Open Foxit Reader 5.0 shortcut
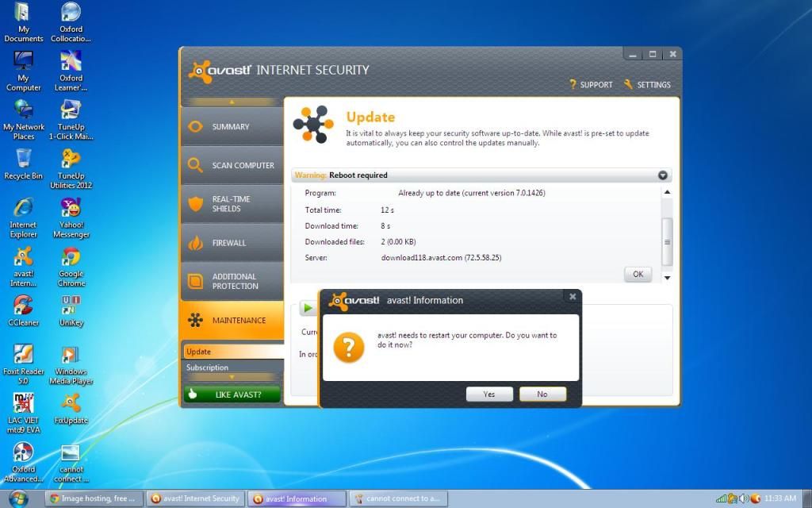The image size is (812, 508). pos(23,365)
